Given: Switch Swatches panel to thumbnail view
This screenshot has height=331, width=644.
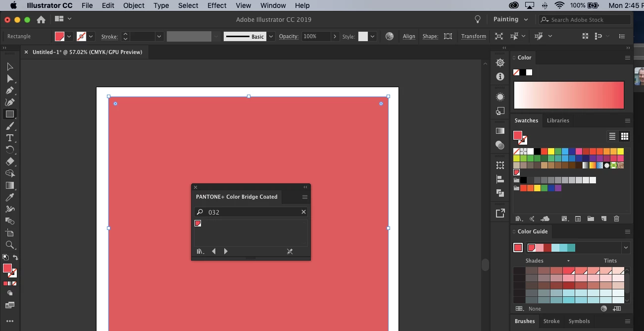Looking at the screenshot, I should (625, 136).
